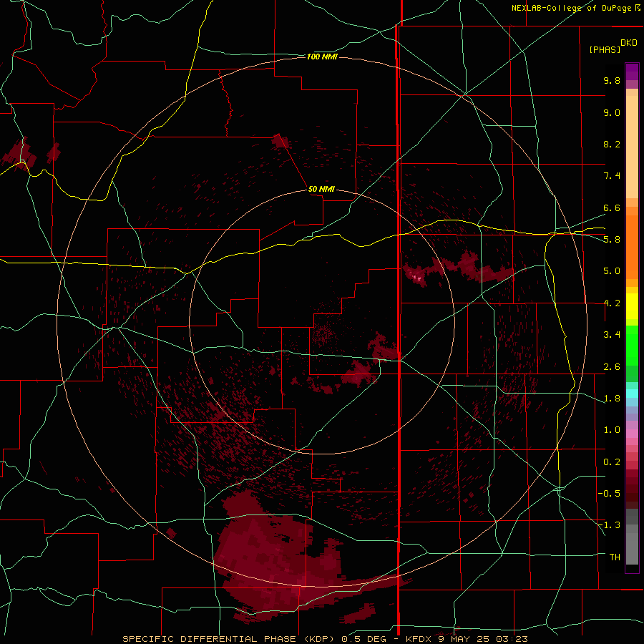Click the purple top color bar segment
The image size is (644, 644).
pos(632,72)
